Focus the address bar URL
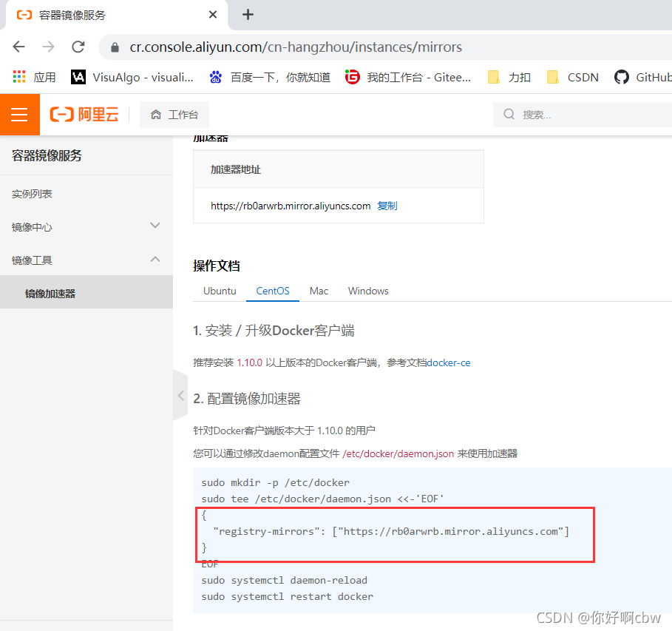 tap(296, 47)
